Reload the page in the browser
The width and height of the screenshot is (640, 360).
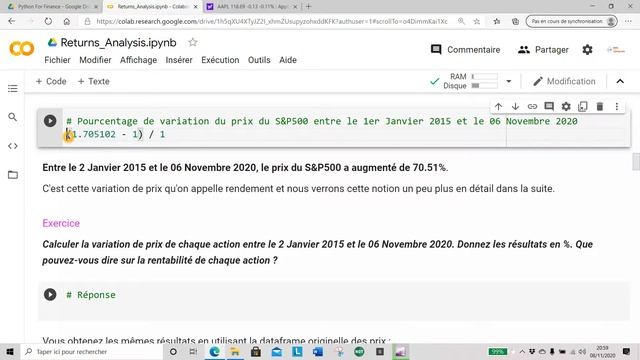coord(48,21)
